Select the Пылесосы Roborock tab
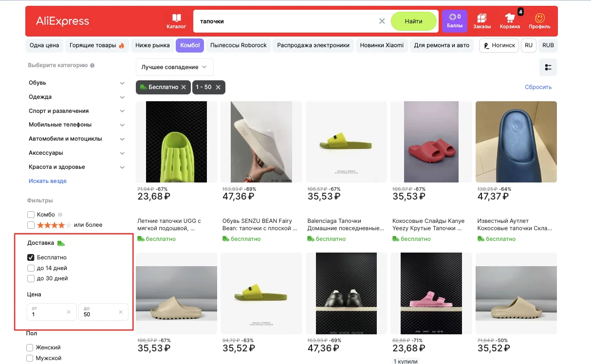The width and height of the screenshot is (591, 364). coord(238,45)
